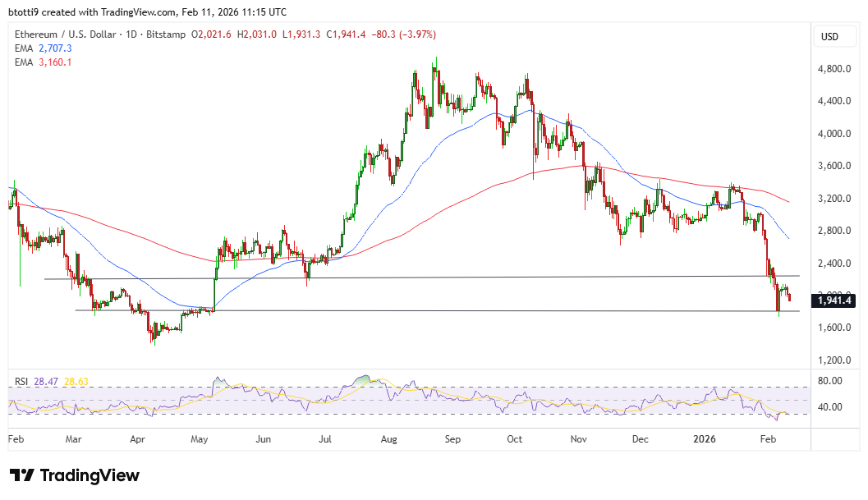Click the Feb label on the time axis
Screen dimensions: 868x500
[16, 439]
